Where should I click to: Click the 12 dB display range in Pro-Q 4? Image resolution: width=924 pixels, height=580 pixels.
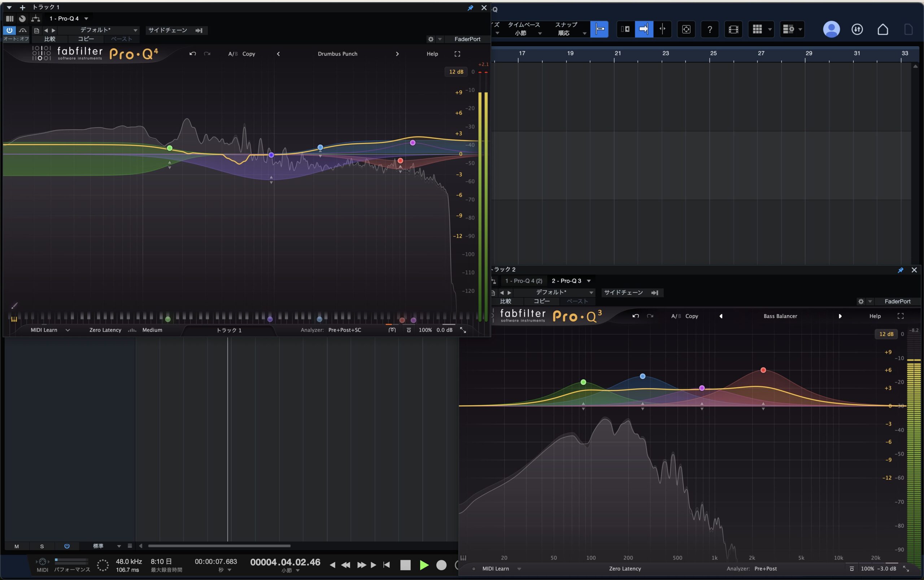point(456,72)
